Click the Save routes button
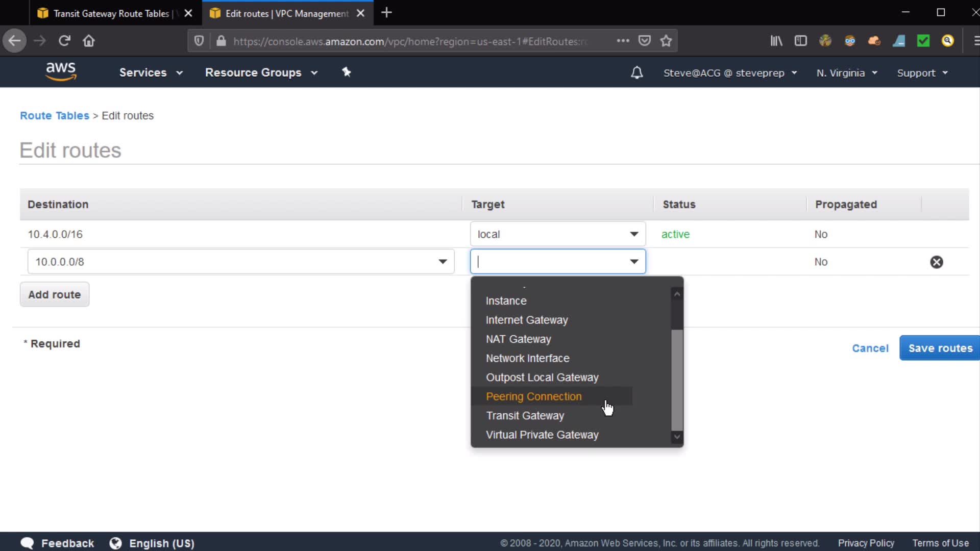 [x=940, y=348]
